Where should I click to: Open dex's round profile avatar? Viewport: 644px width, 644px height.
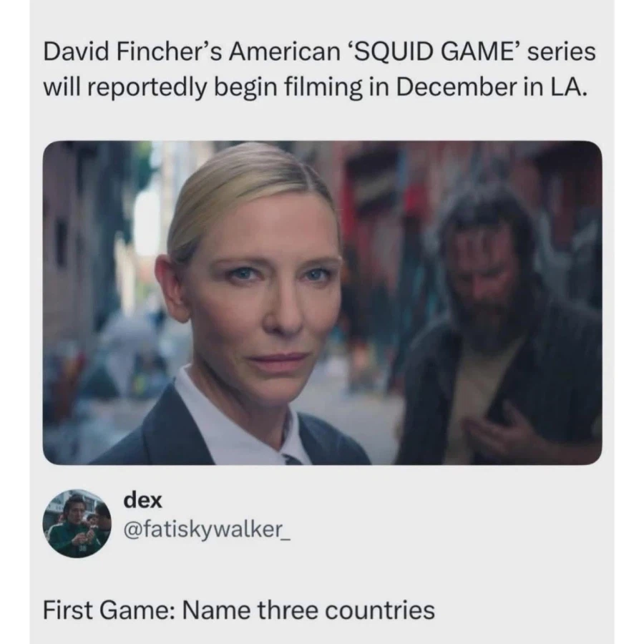(77, 523)
